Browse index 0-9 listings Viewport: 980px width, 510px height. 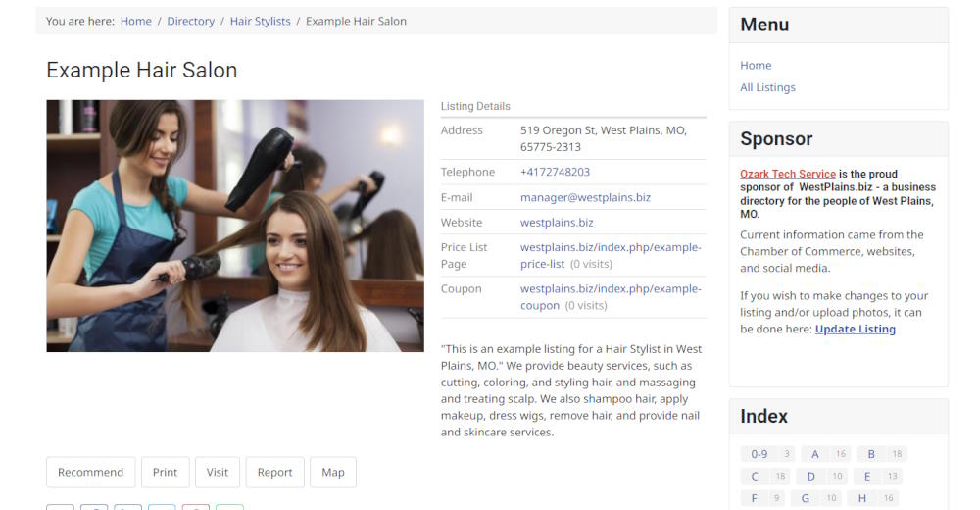pyautogui.click(x=759, y=454)
